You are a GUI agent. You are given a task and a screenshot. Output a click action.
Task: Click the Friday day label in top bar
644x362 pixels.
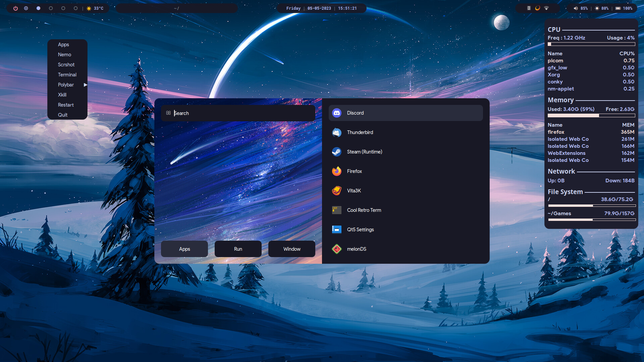[x=293, y=8]
